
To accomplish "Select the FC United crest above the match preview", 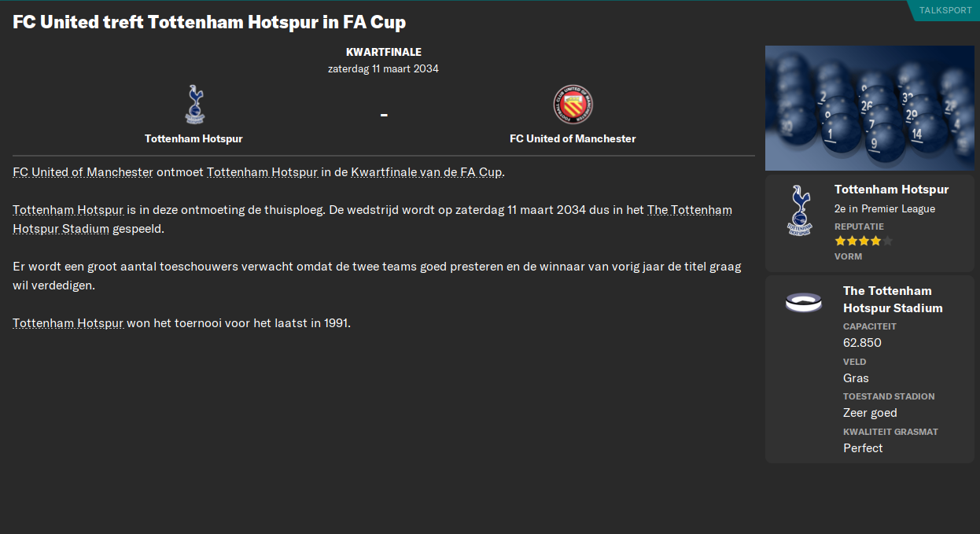I will coord(573,105).
